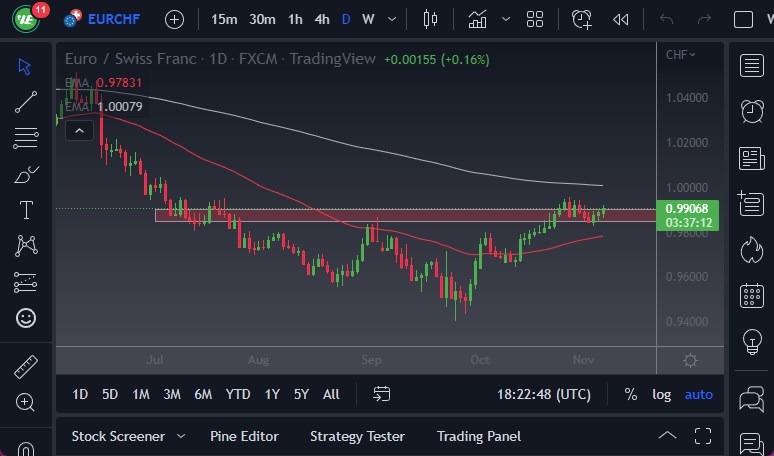The height and width of the screenshot is (456, 774).
Task: Add symbol to compare with plus icon
Action: tap(174, 20)
